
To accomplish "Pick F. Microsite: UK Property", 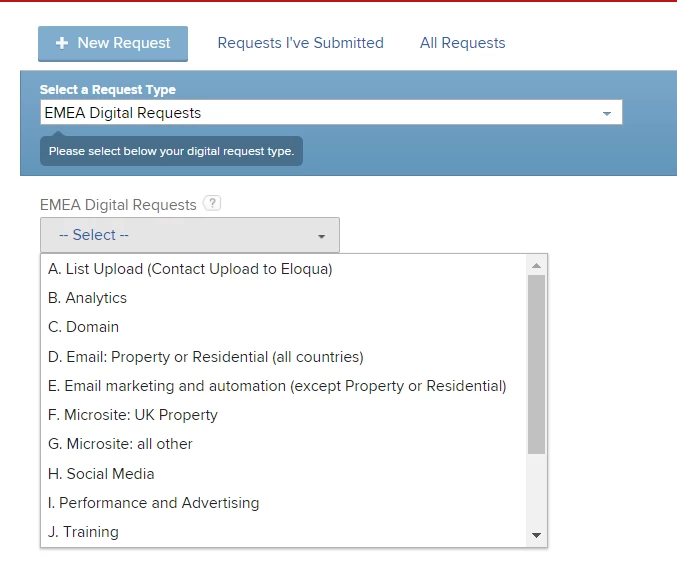I will 284,415.
